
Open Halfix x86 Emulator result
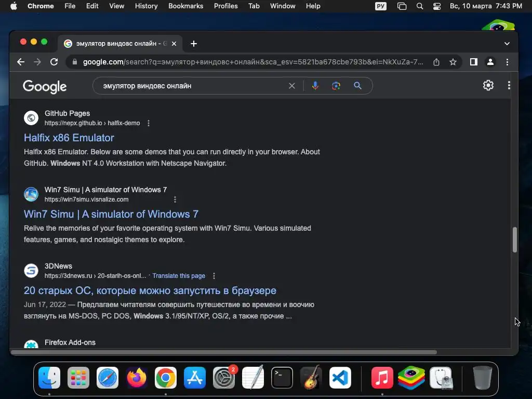pos(69,138)
